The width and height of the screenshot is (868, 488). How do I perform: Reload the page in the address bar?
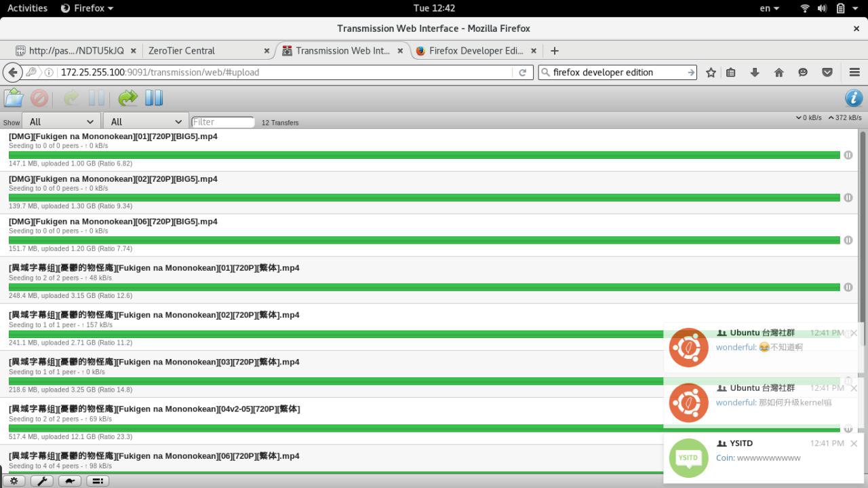tap(522, 72)
